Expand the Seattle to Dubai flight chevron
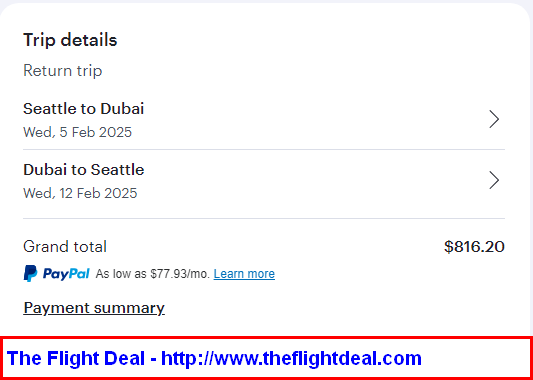This screenshot has width=533, height=380. click(494, 119)
